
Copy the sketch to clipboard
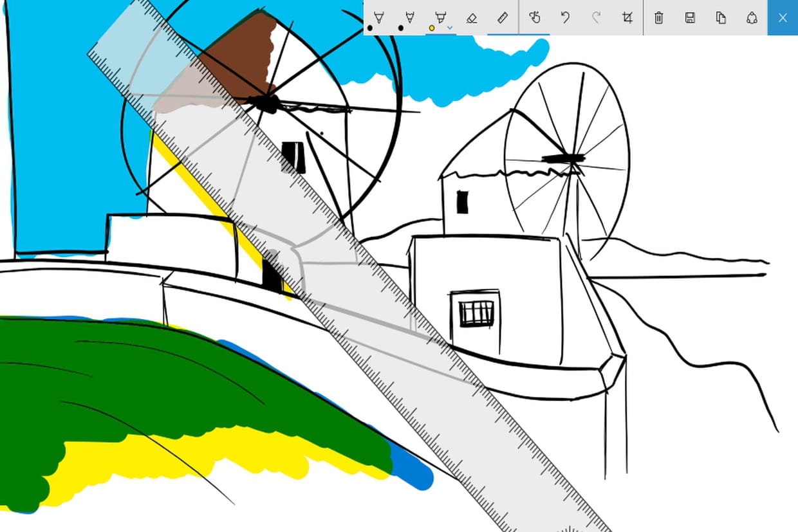click(x=721, y=18)
